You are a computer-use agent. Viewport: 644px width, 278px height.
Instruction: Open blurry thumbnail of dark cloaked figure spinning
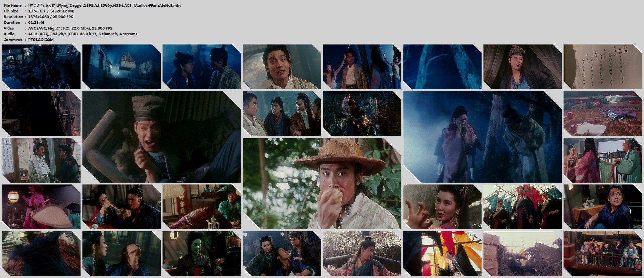click(x=41, y=253)
